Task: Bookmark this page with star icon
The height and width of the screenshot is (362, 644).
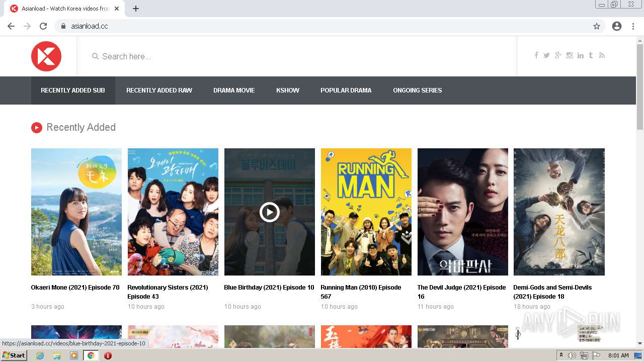Action: tap(597, 26)
